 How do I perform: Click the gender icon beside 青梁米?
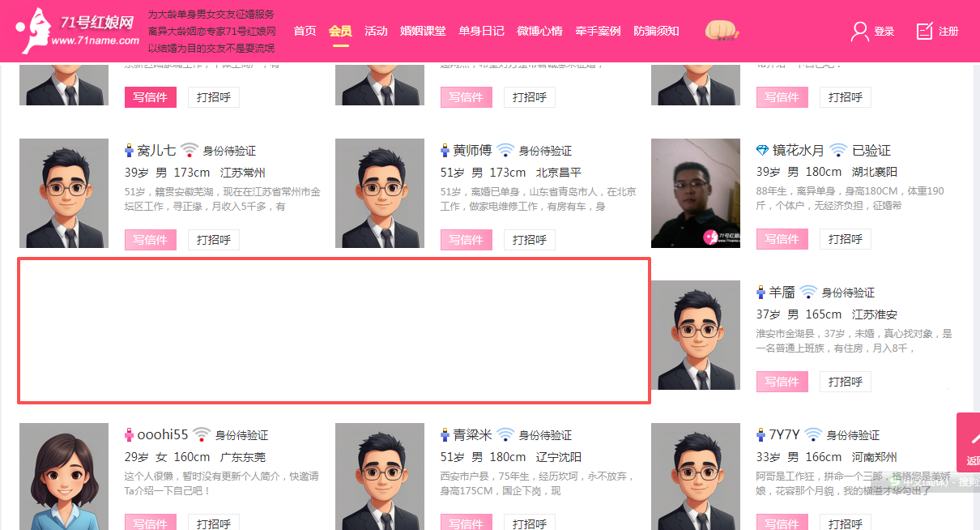coord(445,435)
